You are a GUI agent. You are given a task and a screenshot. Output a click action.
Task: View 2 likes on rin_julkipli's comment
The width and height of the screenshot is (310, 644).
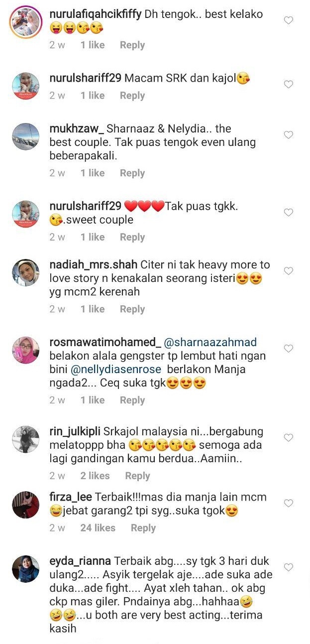point(95,476)
